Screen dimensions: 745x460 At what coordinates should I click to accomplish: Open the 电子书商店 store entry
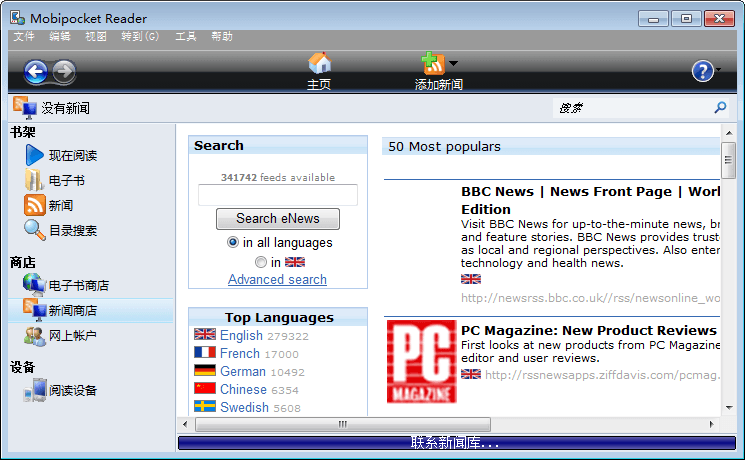(x=79, y=286)
